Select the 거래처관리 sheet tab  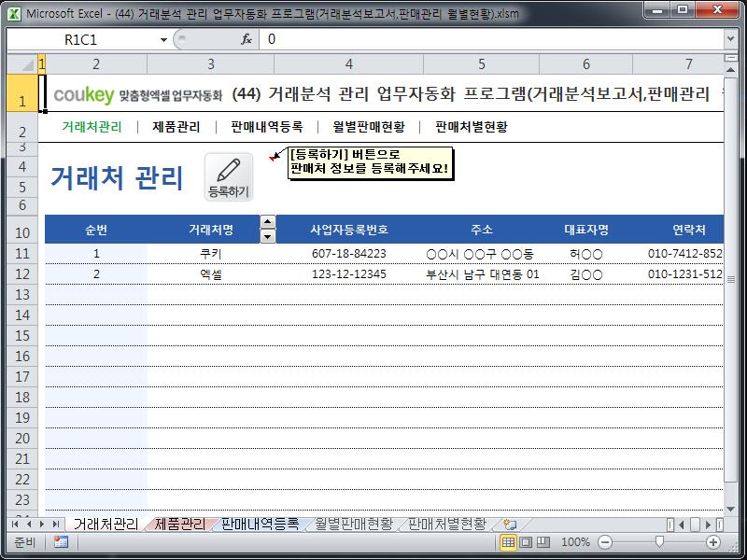tap(106, 525)
